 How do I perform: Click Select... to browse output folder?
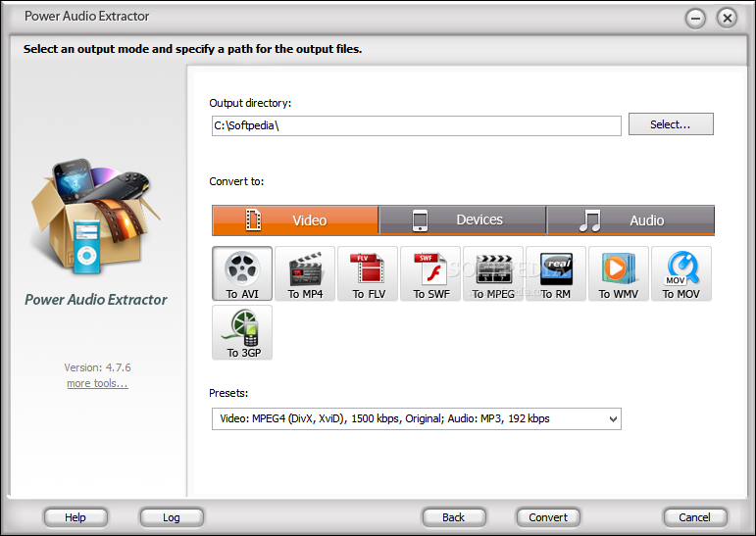pos(671,124)
